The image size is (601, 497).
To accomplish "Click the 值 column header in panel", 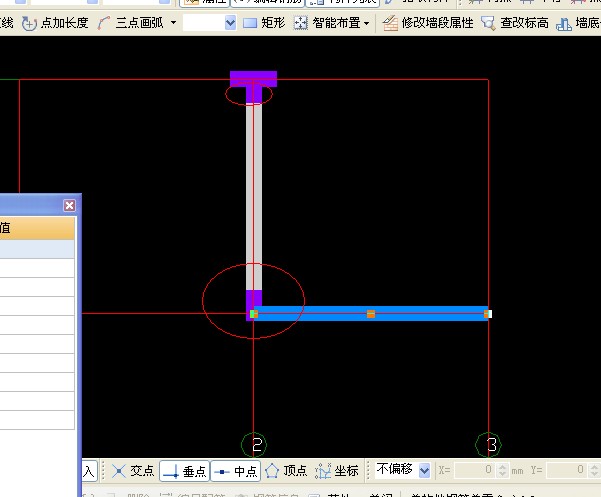I will click(37, 228).
